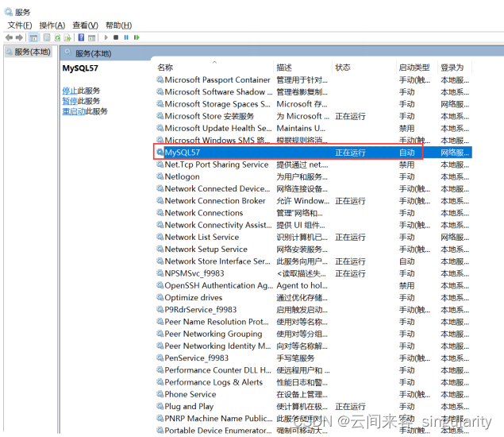Click the 重启动 link to restart MySQL57
This screenshot has width=504, height=437.
pyautogui.click(x=74, y=111)
